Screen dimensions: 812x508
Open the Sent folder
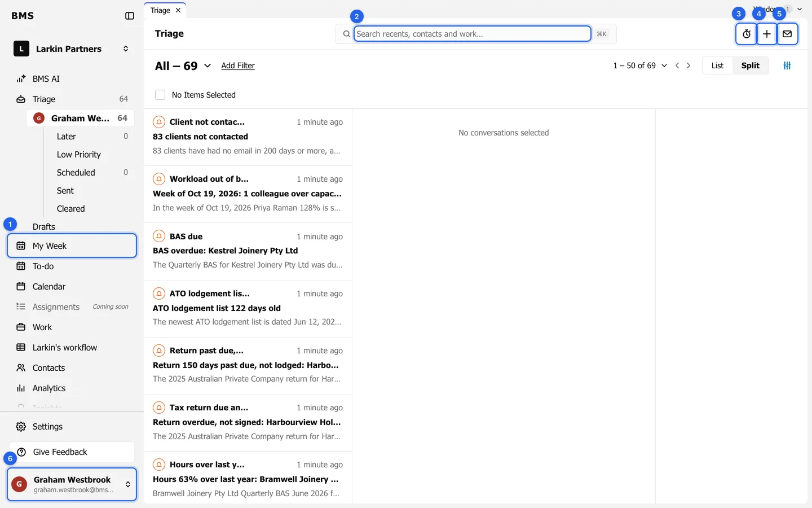point(92,191)
